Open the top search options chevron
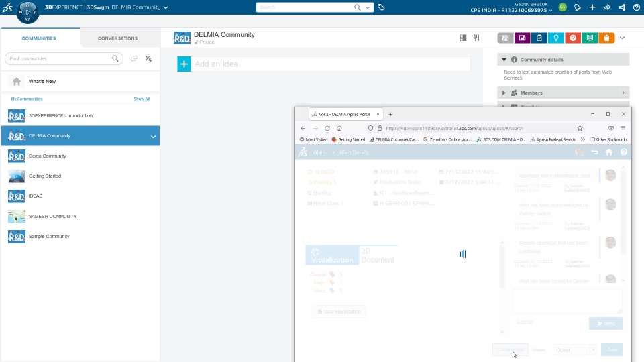 368,7
